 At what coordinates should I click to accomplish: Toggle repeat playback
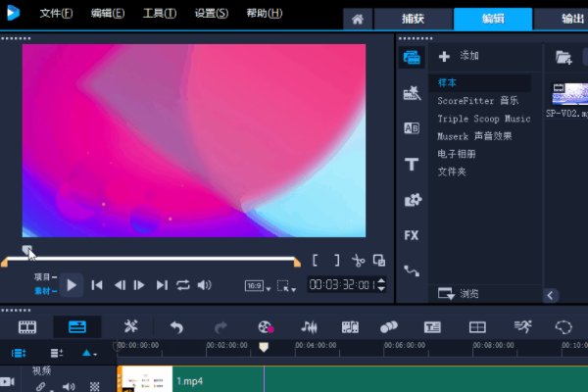[183, 285]
